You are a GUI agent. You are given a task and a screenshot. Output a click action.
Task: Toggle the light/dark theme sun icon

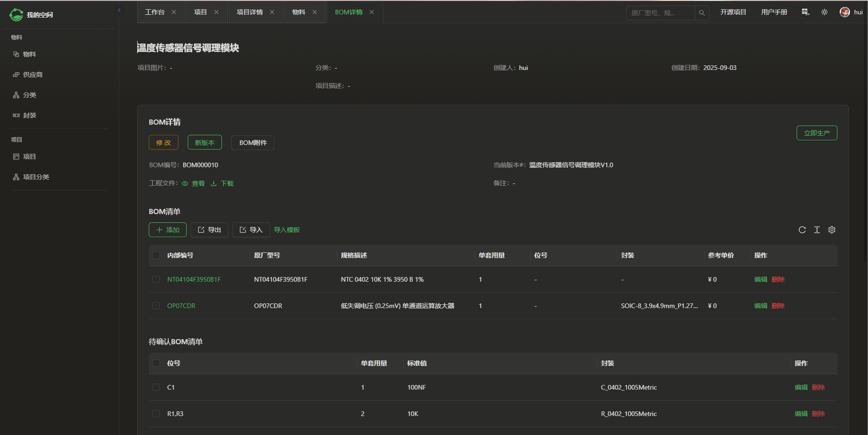tap(824, 12)
